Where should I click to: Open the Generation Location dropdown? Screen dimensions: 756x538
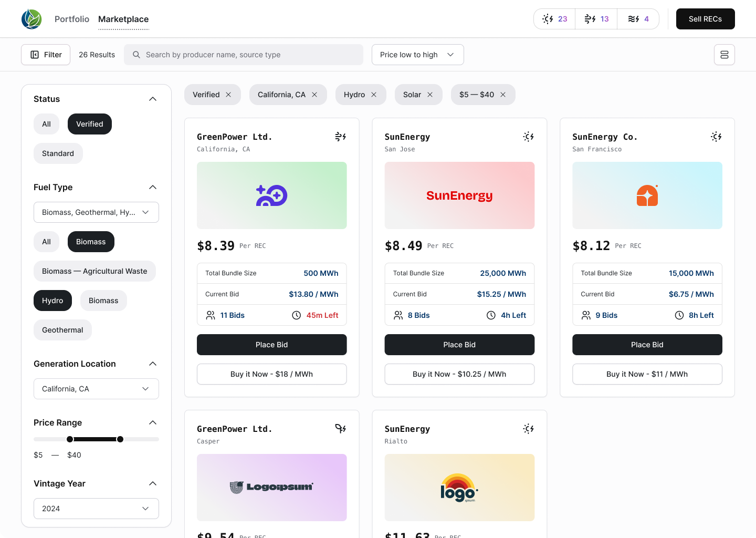tap(96, 389)
